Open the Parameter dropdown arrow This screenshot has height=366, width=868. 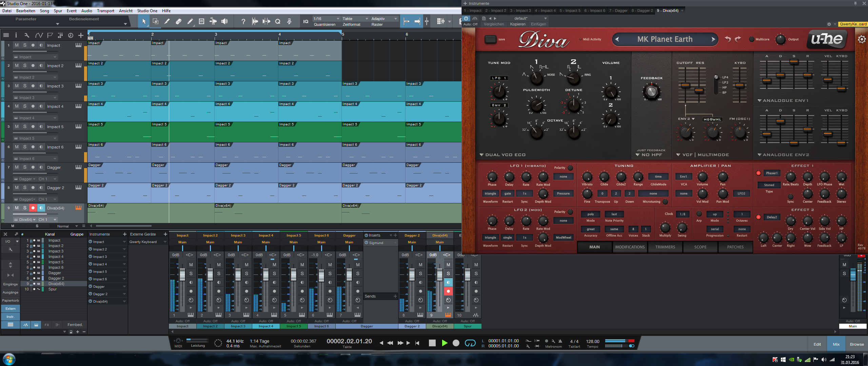[58, 24]
